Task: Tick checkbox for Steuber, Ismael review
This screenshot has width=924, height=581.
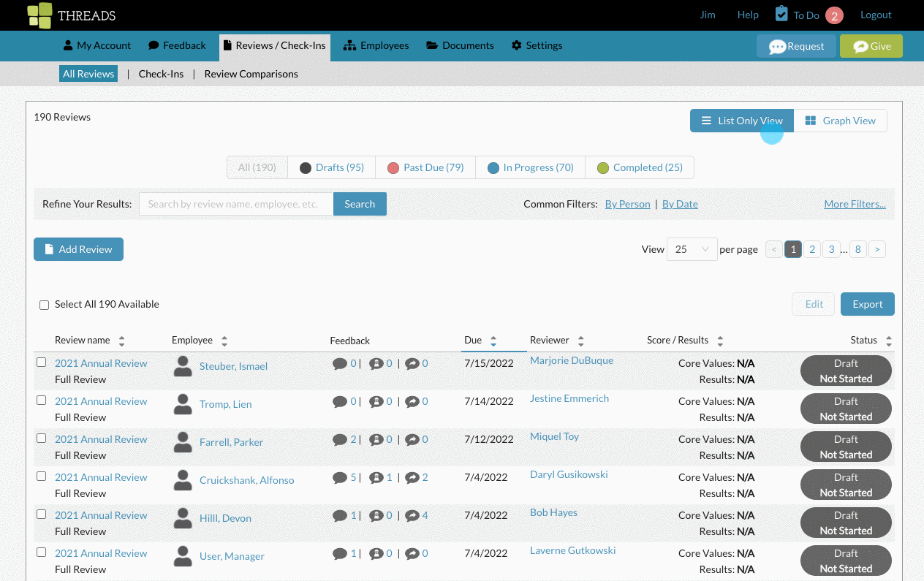Action: 42,362
